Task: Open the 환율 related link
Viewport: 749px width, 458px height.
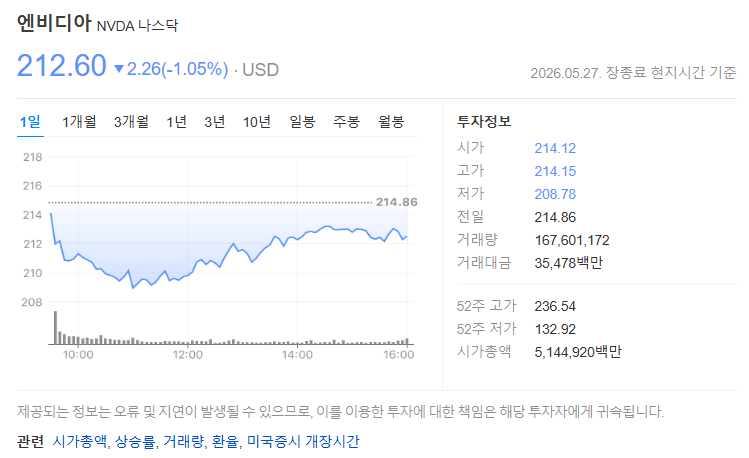Action: click(225, 441)
